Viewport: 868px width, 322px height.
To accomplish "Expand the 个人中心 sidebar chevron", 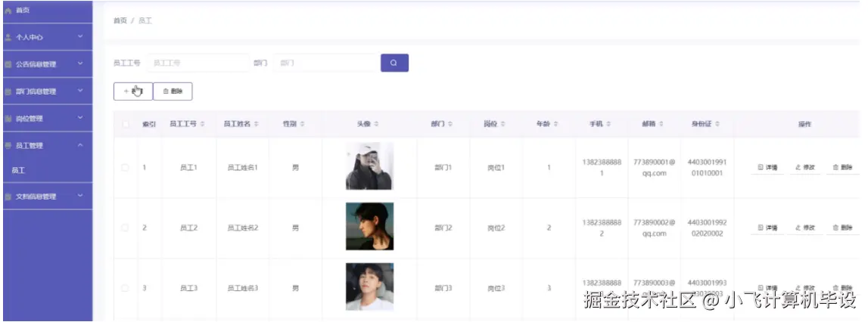I will click(x=80, y=36).
